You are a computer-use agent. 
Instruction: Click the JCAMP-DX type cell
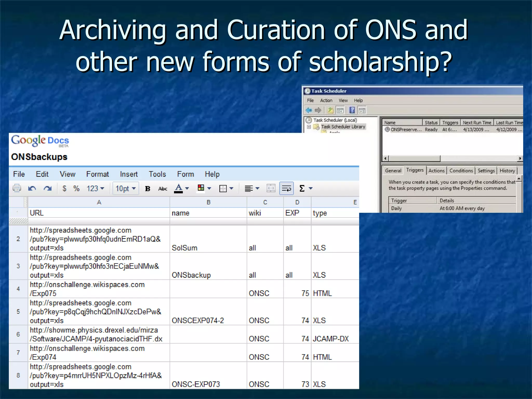click(x=335, y=334)
